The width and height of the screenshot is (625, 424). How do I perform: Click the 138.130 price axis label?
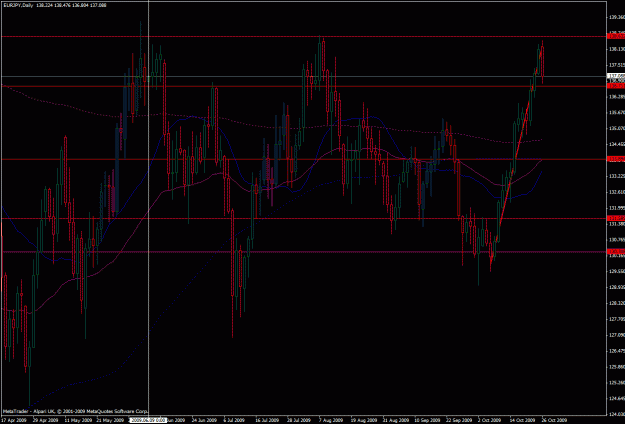tap(617, 49)
